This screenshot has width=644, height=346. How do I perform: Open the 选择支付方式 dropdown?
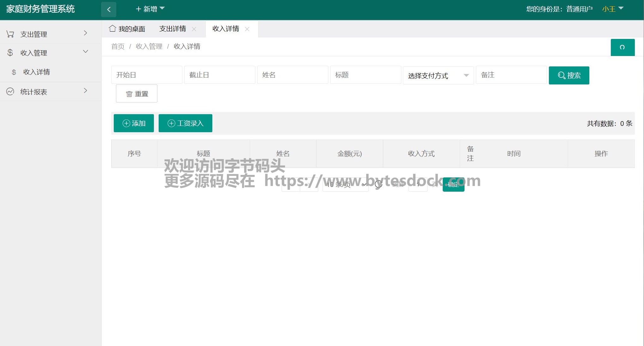click(438, 75)
